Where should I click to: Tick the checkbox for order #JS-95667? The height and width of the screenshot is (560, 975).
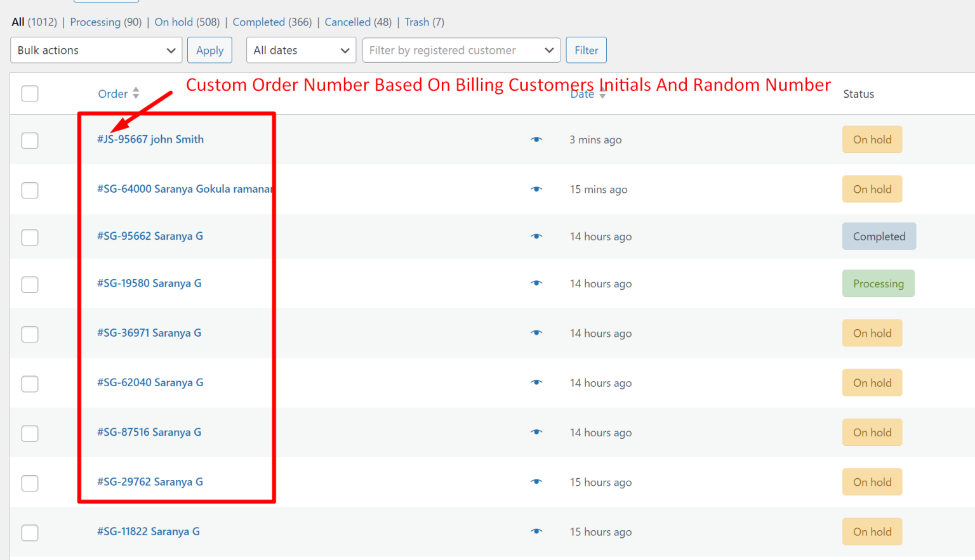coord(29,140)
